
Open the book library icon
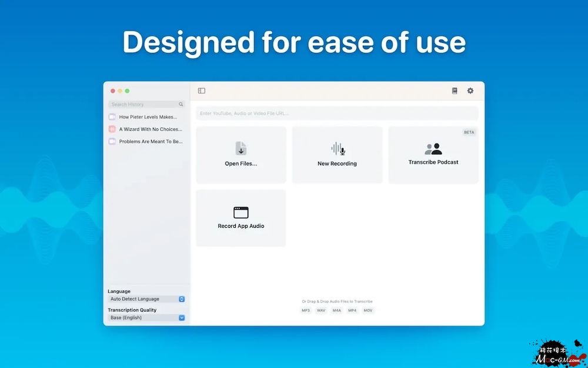tap(455, 91)
